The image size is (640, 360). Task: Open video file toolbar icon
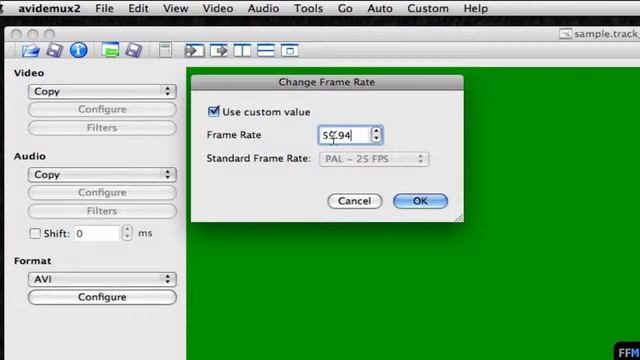[31, 51]
